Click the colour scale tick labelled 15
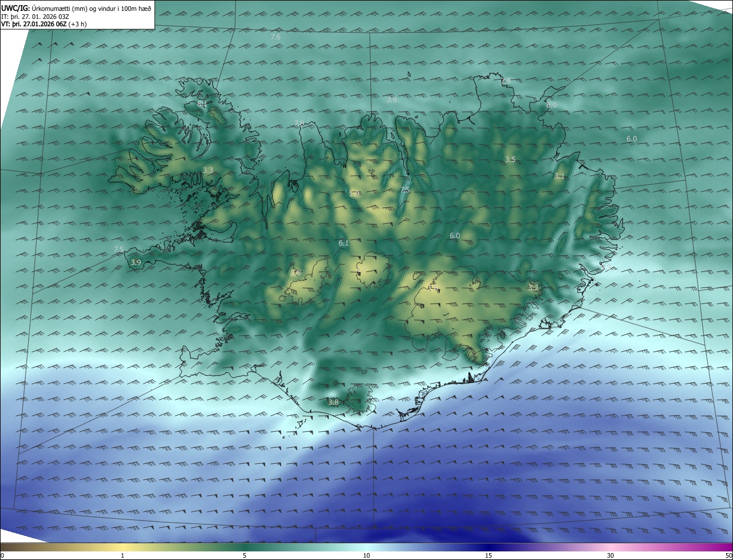733x560 pixels. point(488,555)
